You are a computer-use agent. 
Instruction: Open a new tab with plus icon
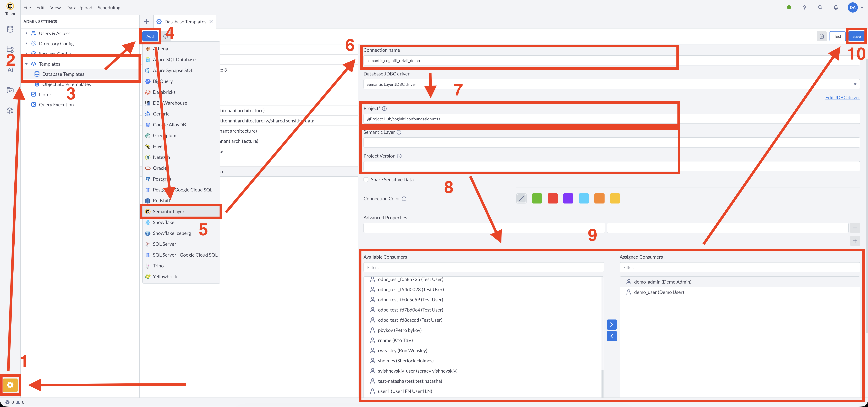[x=146, y=22]
